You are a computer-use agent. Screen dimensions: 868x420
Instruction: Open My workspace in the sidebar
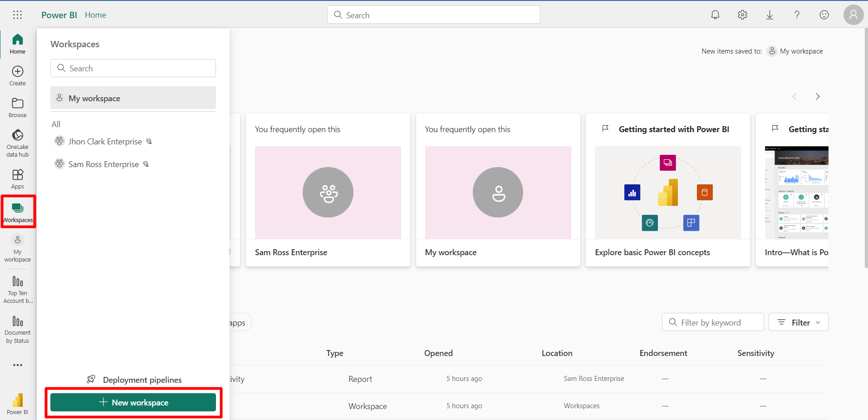[18, 248]
